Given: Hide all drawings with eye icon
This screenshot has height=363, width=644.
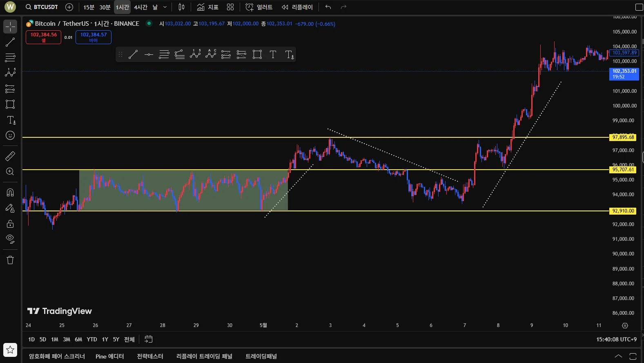Looking at the screenshot, I should [10, 239].
